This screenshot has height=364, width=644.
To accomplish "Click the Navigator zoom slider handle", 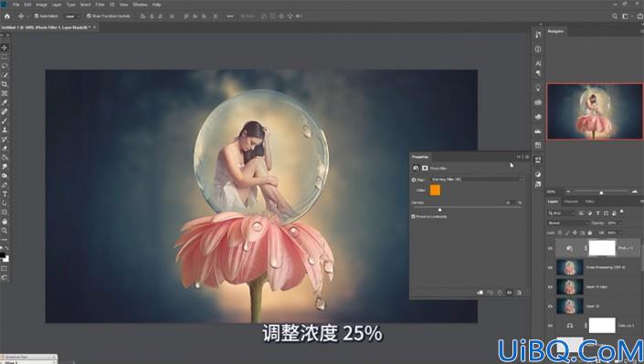I will point(601,192).
